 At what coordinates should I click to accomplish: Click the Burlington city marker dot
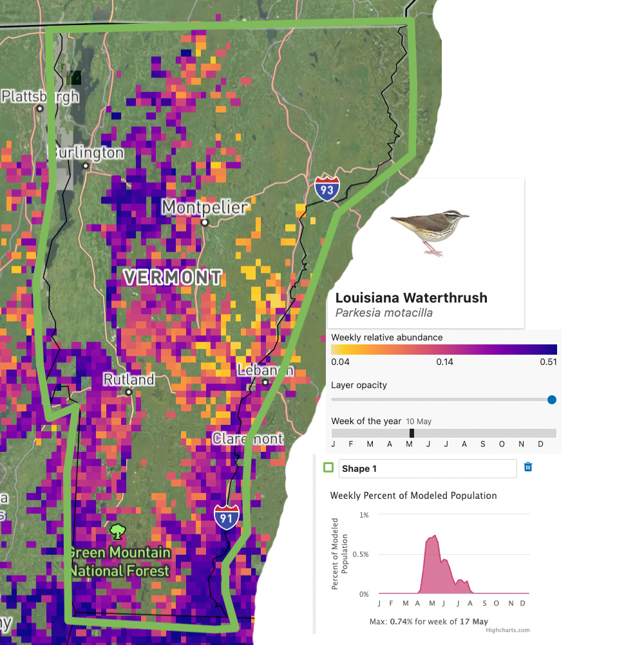(x=86, y=165)
